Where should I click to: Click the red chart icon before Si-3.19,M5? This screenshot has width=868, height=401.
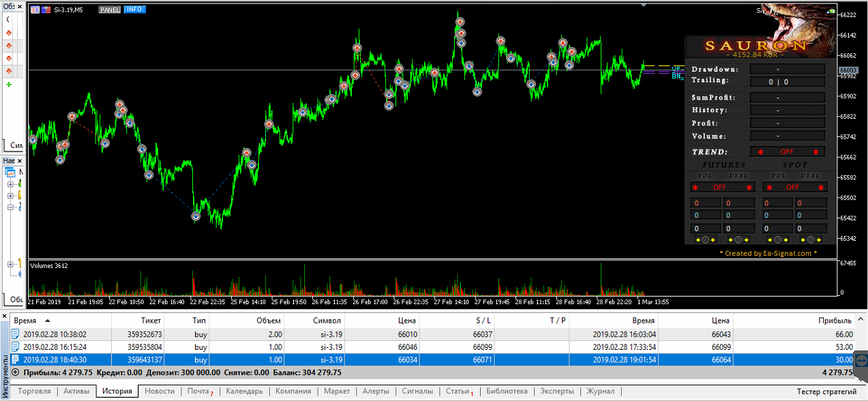46,10
